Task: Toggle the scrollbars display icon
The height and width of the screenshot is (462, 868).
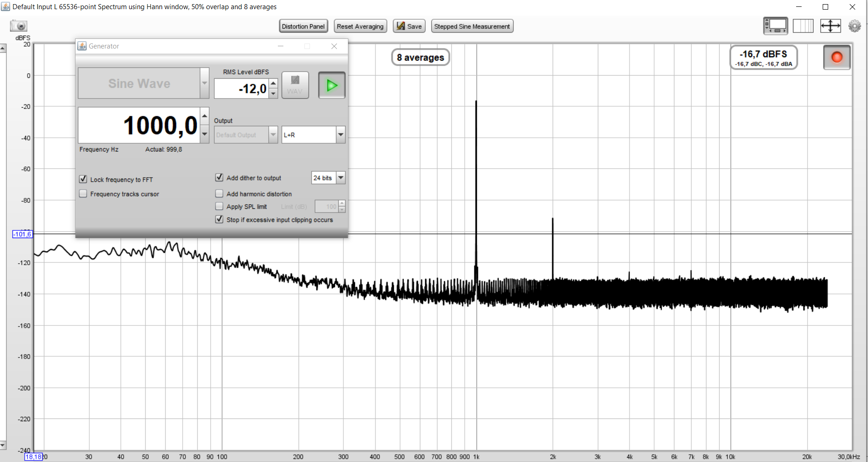Action: [776, 26]
